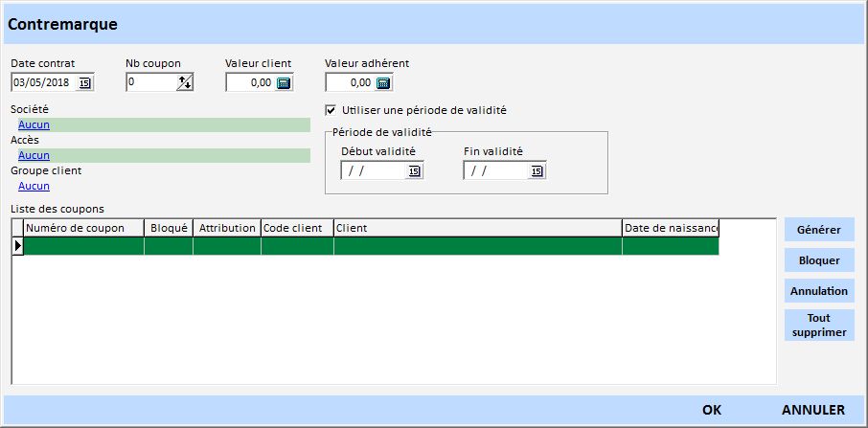Screen dimensions: 868x428
Task: Choose the Aucun link under Accès
Action: 34,155
